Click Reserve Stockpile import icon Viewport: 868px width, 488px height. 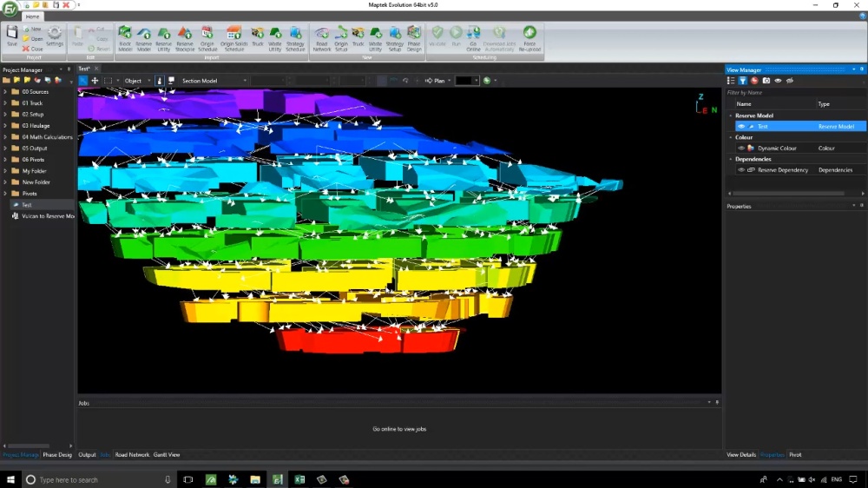coord(185,38)
